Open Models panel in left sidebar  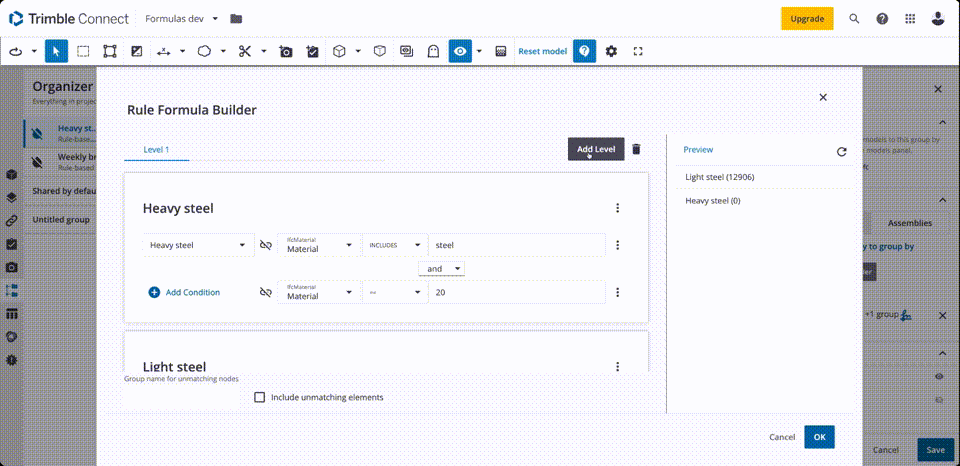pyautogui.click(x=12, y=175)
